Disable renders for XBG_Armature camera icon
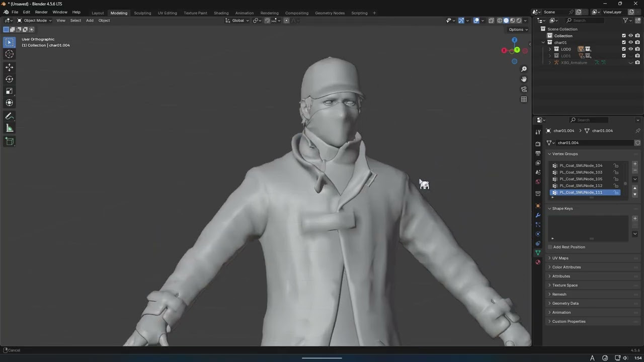 coord(637,62)
